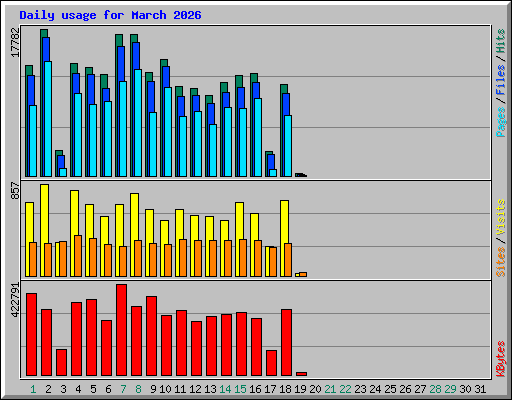Select day 4 on the x-axis
The image size is (512, 400).
pyautogui.click(x=78, y=389)
